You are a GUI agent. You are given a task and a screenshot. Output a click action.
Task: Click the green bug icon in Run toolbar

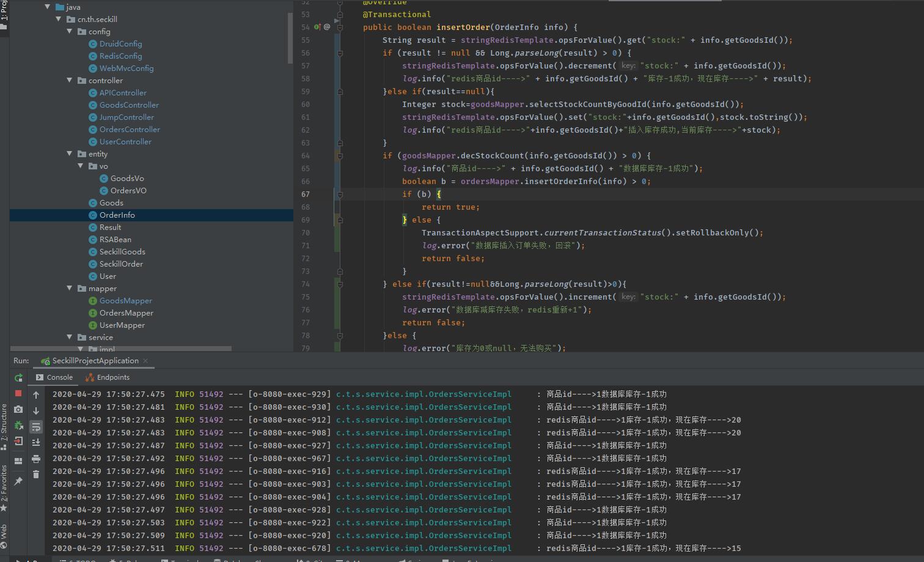click(x=18, y=425)
